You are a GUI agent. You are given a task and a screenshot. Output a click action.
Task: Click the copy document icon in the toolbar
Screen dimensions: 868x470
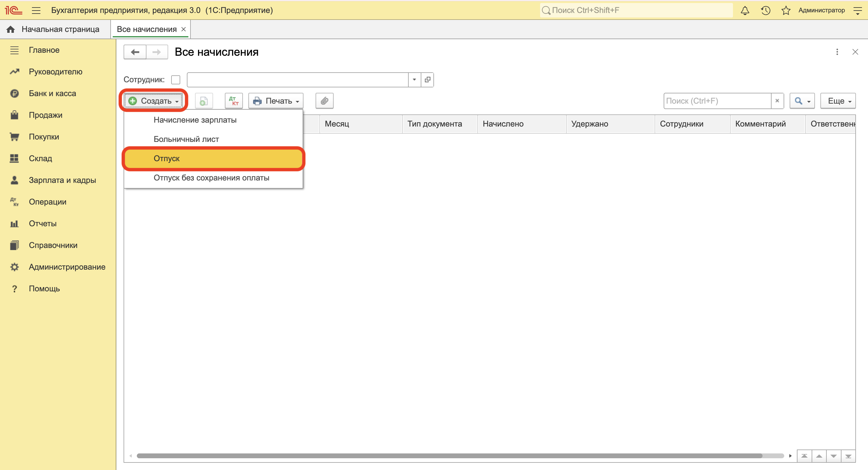tap(203, 101)
